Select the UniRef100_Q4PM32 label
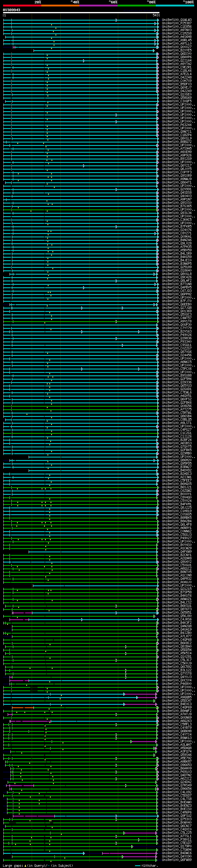Screen dimensions: 197x868 pos(177,579)
